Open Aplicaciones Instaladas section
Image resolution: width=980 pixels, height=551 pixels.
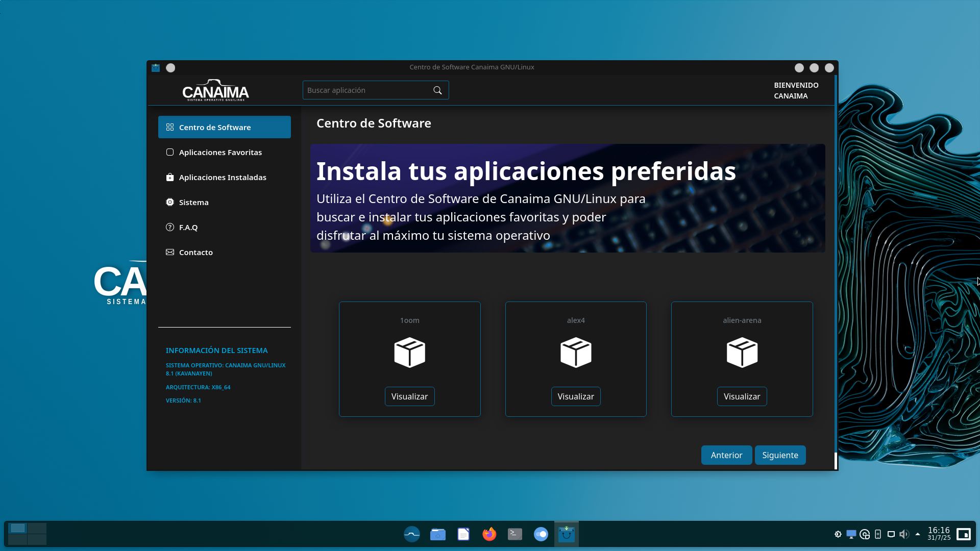click(225, 177)
